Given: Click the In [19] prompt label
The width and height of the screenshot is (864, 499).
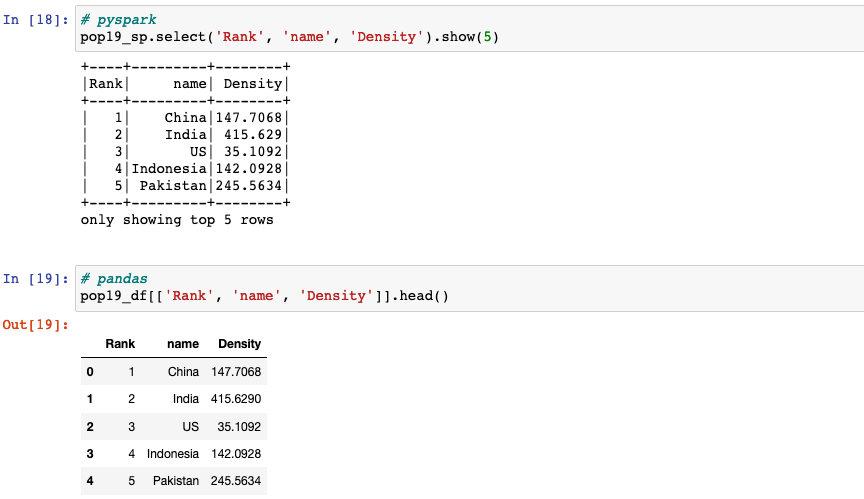Looking at the screenshot, I should coord(36,279).
